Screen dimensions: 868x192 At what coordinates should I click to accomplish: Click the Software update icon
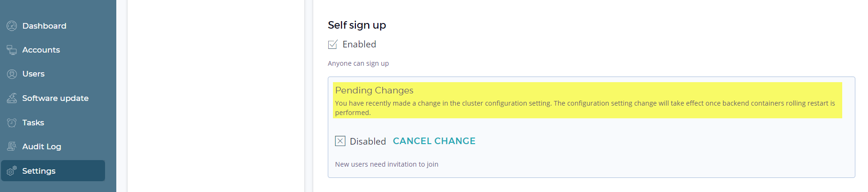(12, 98)
